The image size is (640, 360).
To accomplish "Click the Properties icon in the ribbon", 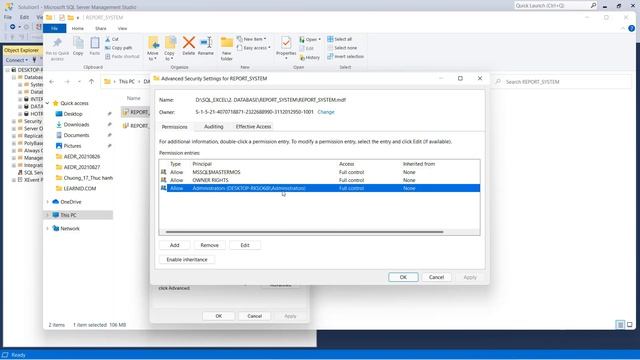I will point(286,42).
